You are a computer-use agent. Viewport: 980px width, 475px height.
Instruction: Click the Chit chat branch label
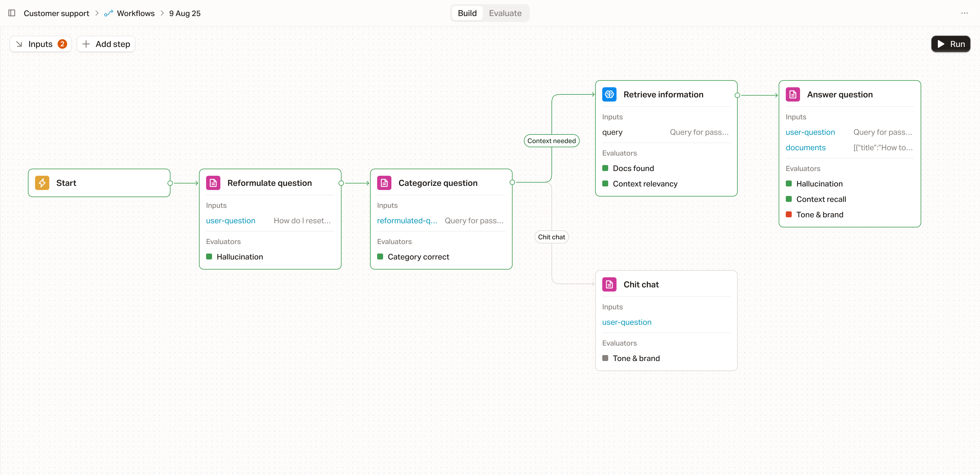(x=551, y=237)
